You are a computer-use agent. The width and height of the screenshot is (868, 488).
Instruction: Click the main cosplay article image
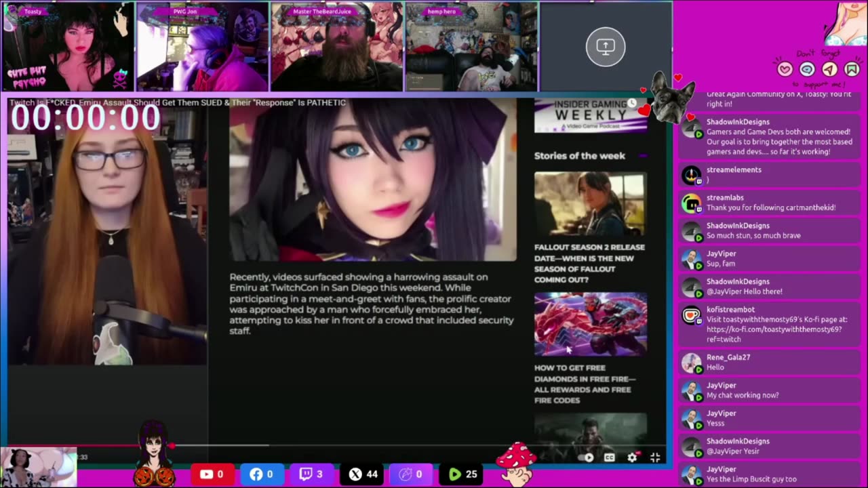tap(373, 180)
